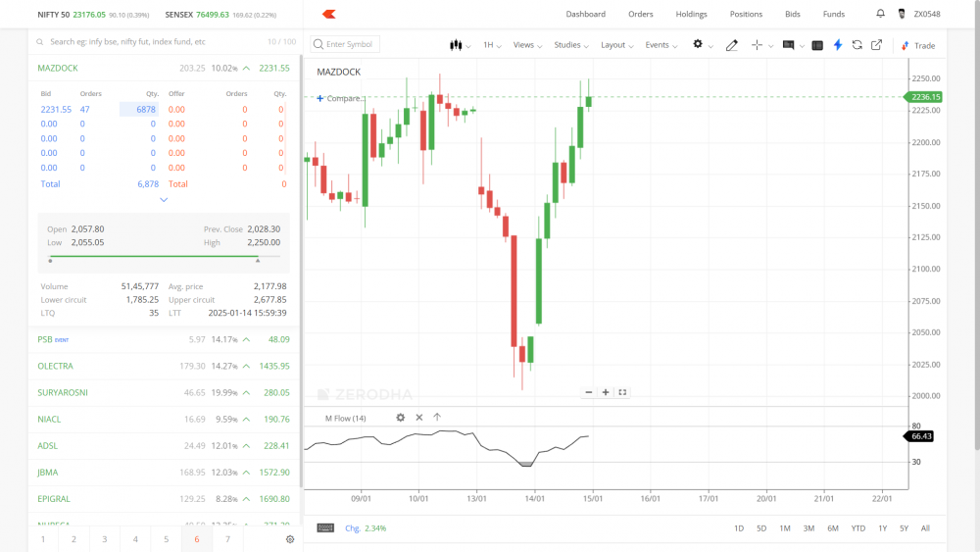Screen dimensions: 980x552
Task: Open the Bids page
Action: 793,14
